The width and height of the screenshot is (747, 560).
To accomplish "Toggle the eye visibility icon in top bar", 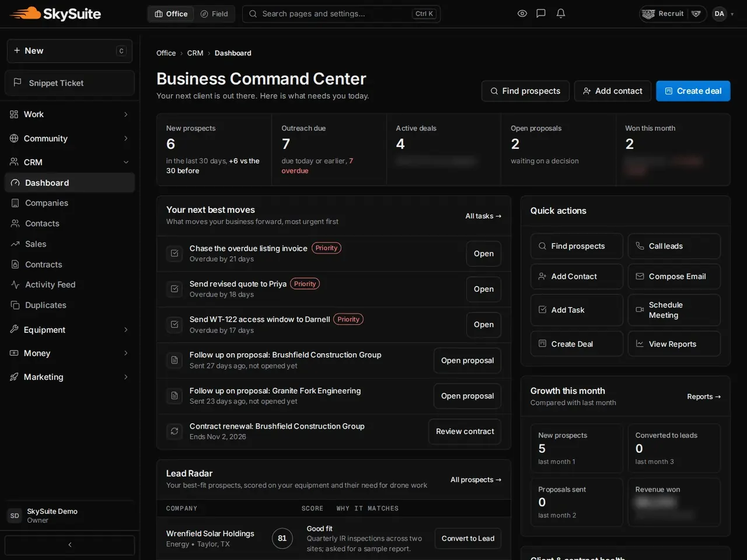I will point(522,13).
